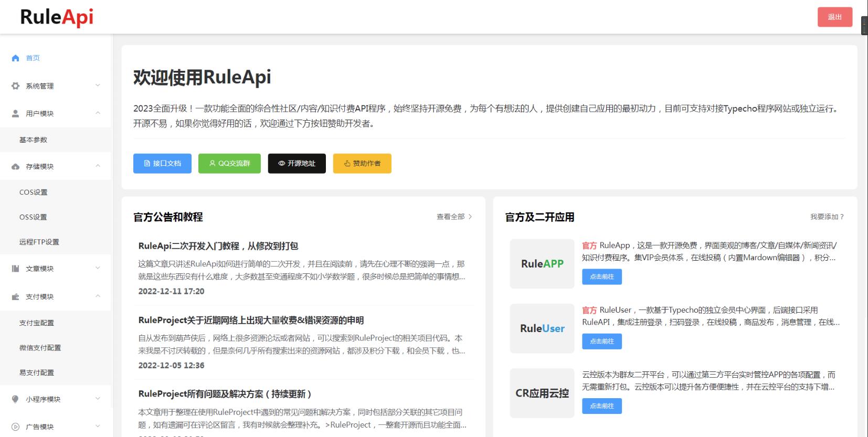Click the mini program module icon
Screen dimensions: 868x437
click(15, 399)
